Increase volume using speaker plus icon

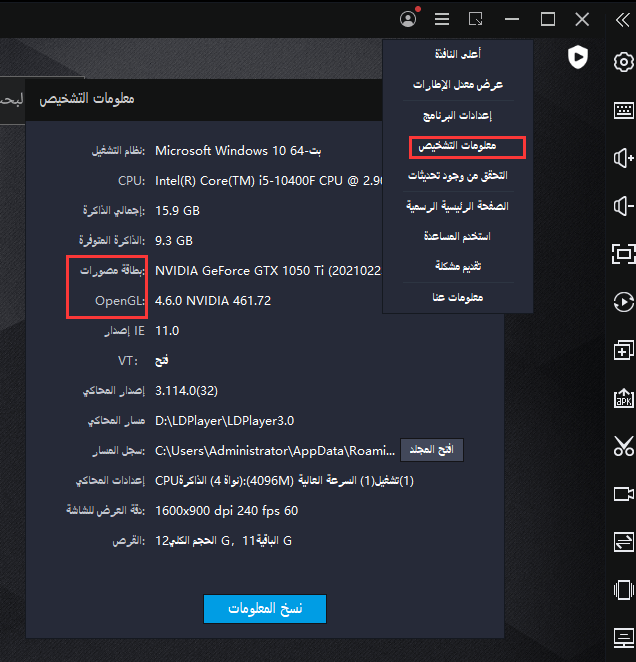(624, 159)
